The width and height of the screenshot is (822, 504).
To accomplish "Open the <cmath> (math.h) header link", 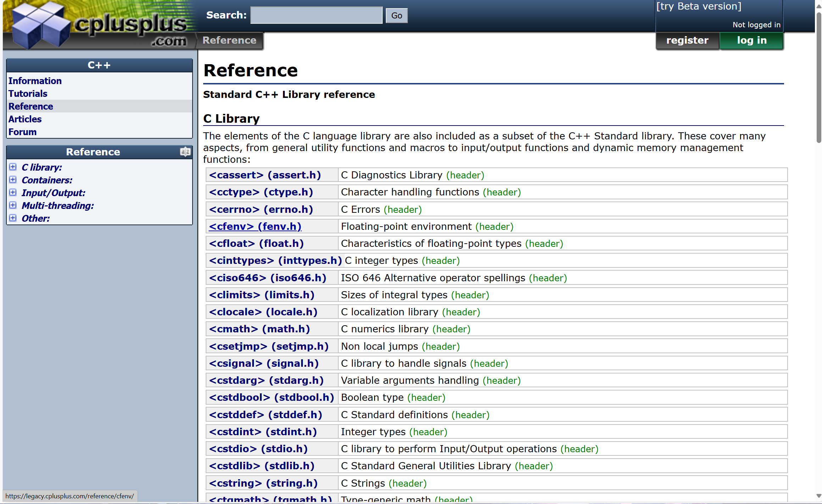I will click(259, 329).
